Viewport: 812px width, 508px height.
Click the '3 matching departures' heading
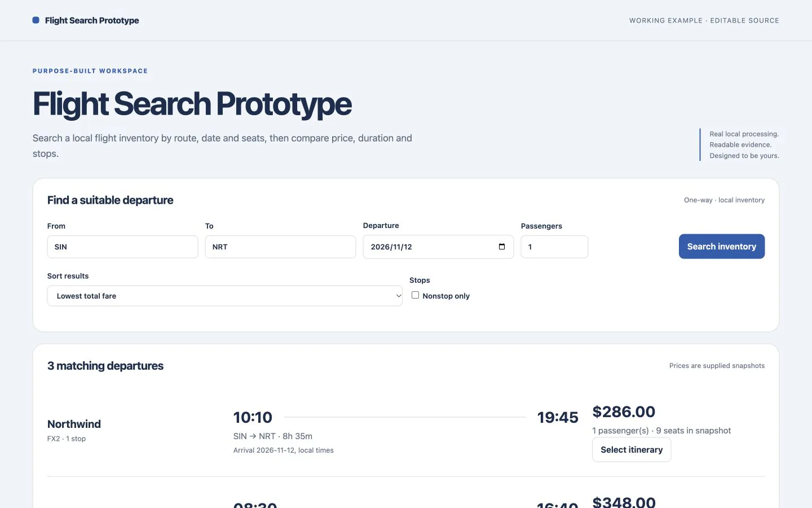(105, 366)
